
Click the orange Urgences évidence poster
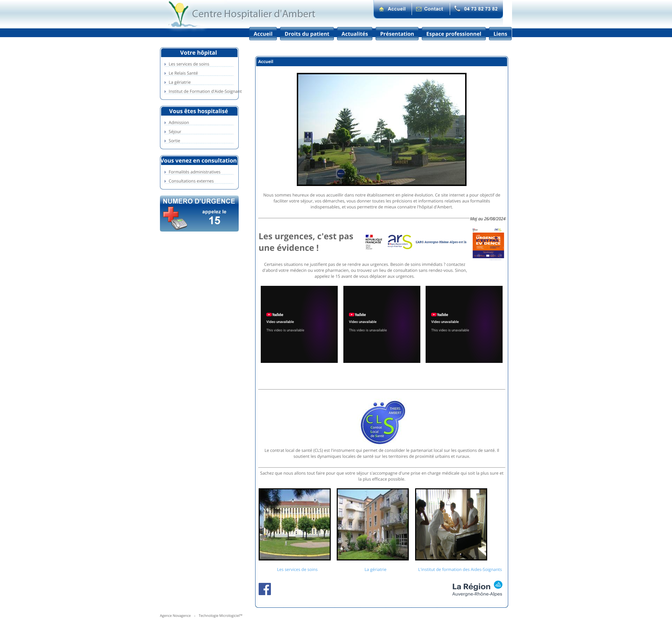488,243
